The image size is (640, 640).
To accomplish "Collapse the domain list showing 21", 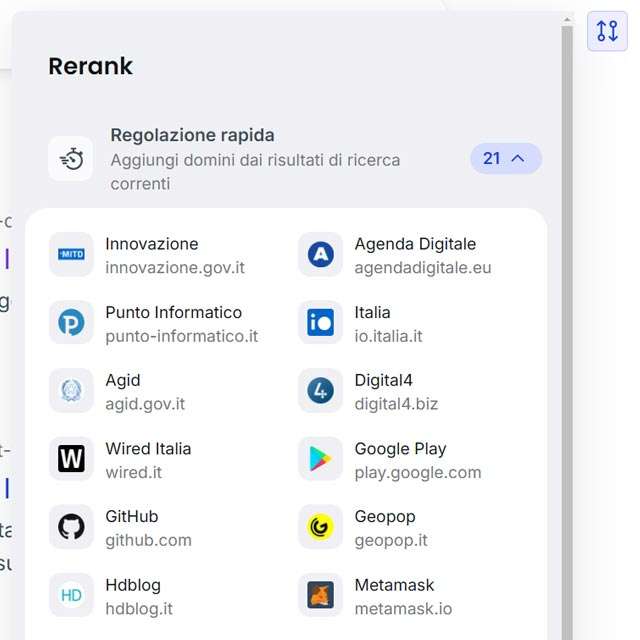I will tap(506, 158).
